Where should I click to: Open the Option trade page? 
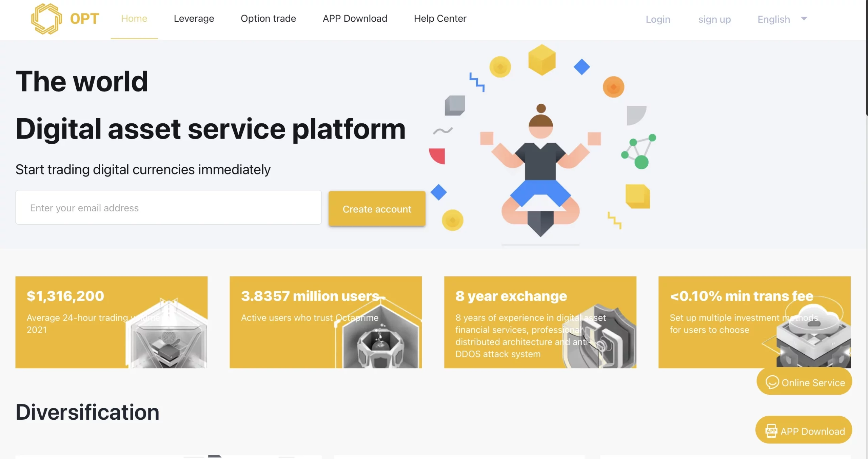click(x=268, y=19)
